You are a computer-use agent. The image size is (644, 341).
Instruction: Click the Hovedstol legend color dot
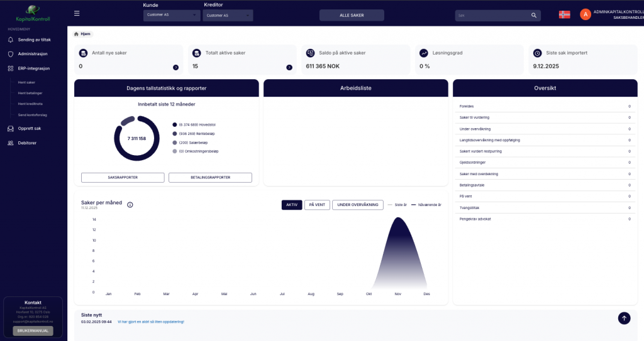(x=175, y=124)
